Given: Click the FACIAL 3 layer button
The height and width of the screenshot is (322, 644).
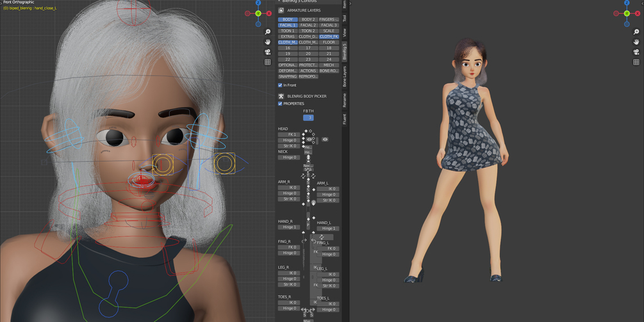Looking at the screenshot, I should [329, 25].
